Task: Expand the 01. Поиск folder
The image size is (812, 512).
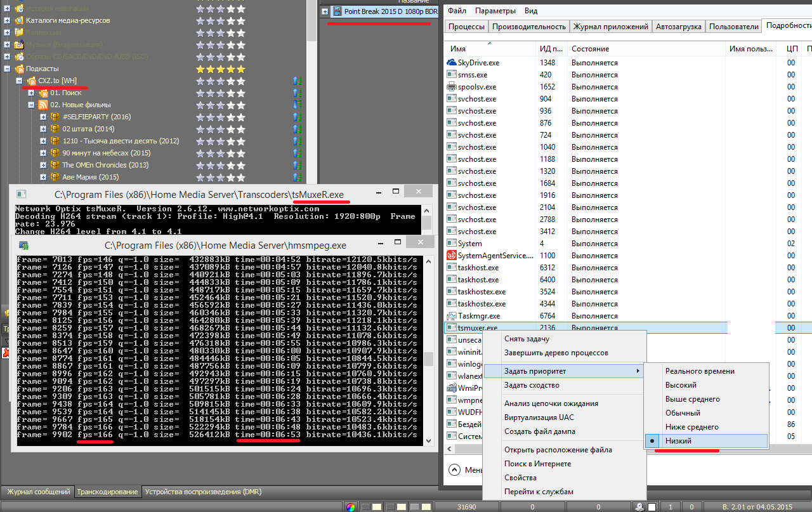Action: 31,93
